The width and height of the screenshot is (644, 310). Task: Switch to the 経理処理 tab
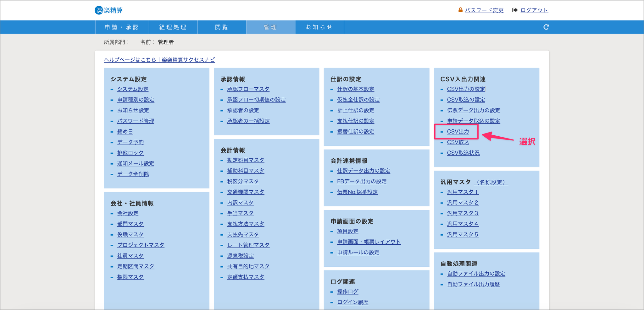(173, 27)
